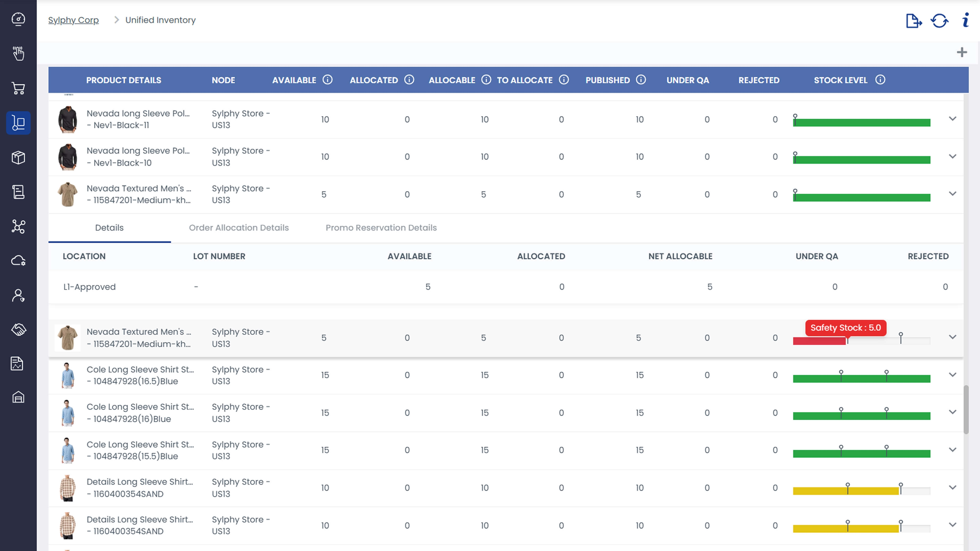Open the shopping cart sidebar icon
The height and width of the screenshot is (551, 980).
click(18, 88)
